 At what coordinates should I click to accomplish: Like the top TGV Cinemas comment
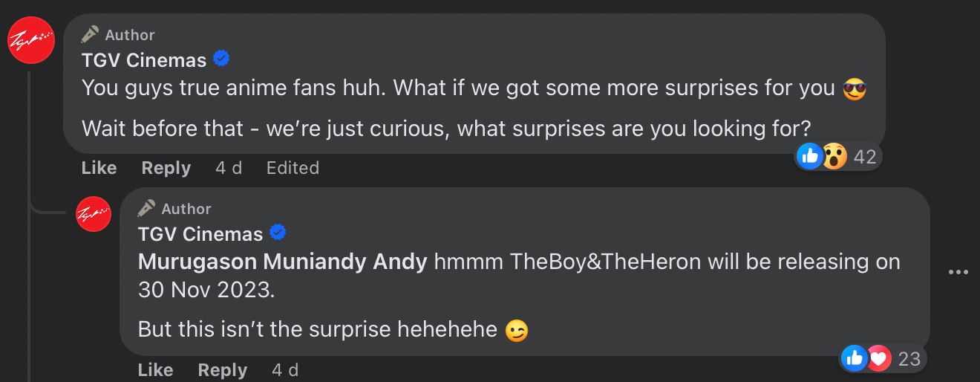pyautogui.click(x=99, y=168)
